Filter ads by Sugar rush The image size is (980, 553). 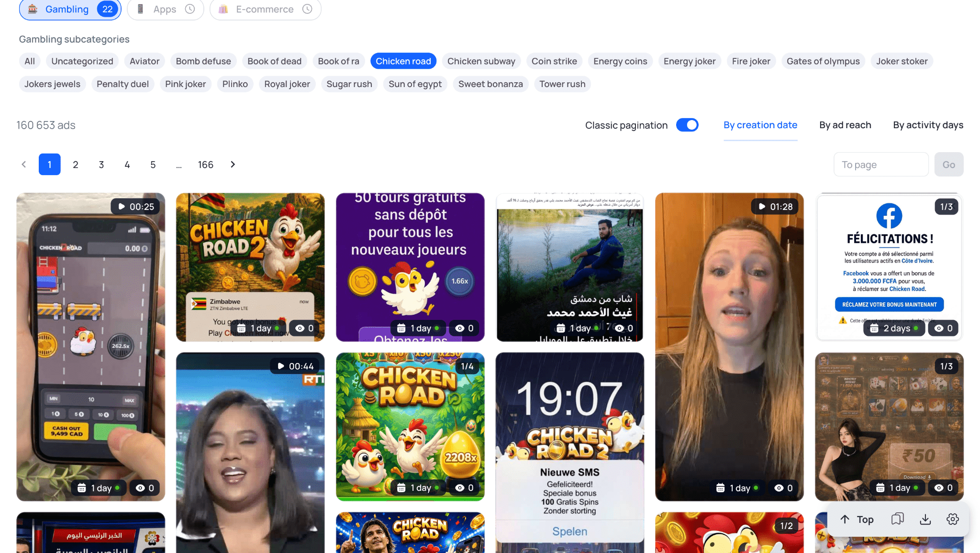[x=349, y=84]
